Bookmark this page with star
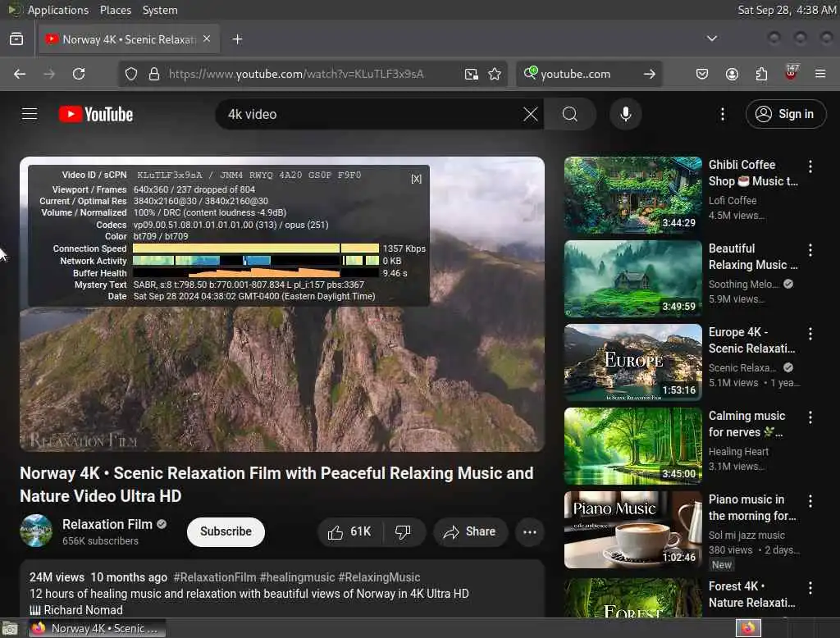This screenshot has height=638, width=840. [x=495, y=74]
